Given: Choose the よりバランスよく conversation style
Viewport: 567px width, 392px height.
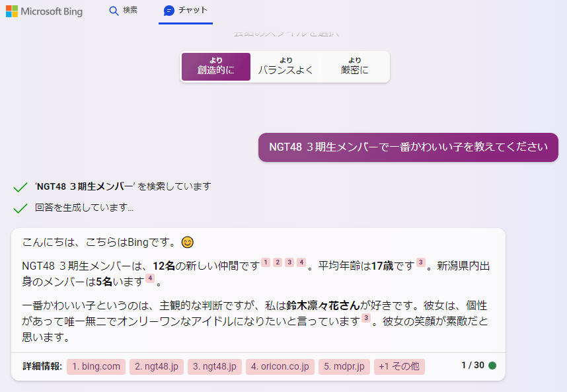Looking at the screenshot, I should [285, 67].
